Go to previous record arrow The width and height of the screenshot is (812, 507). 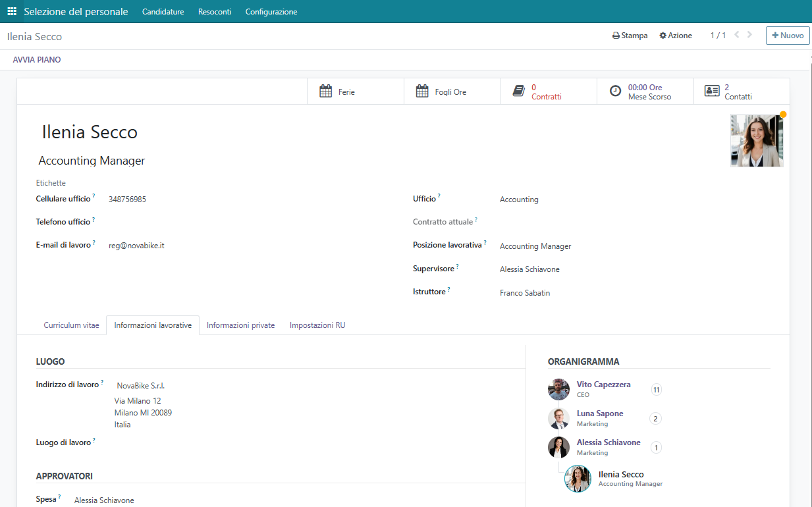[x=736, y=35]
